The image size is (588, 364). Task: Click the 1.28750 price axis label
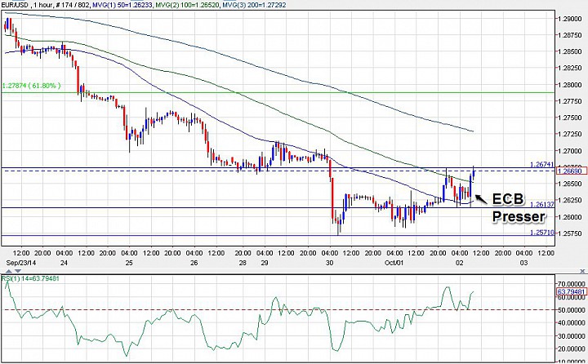tap(570, 35)
